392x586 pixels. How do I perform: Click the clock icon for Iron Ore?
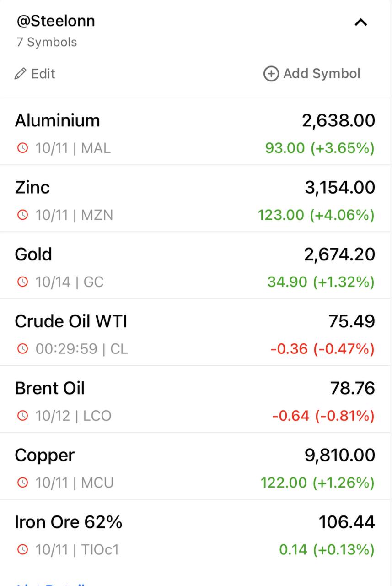pos(22,549)
